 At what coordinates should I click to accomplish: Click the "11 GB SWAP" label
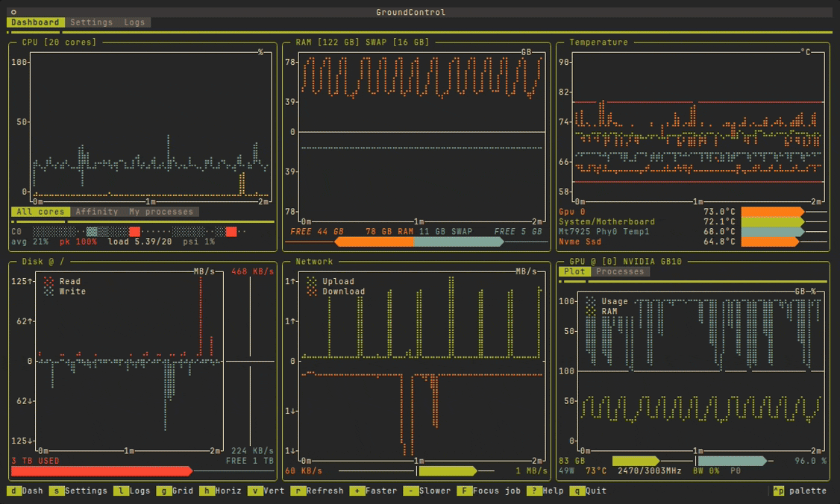click(x=445, y=232)
